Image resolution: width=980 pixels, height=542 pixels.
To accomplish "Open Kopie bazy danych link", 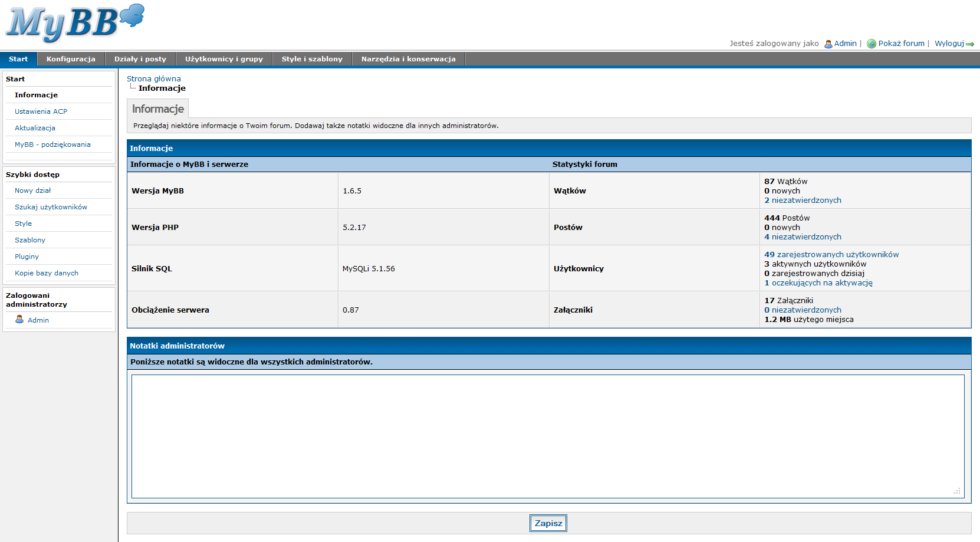I will (47, 273).
